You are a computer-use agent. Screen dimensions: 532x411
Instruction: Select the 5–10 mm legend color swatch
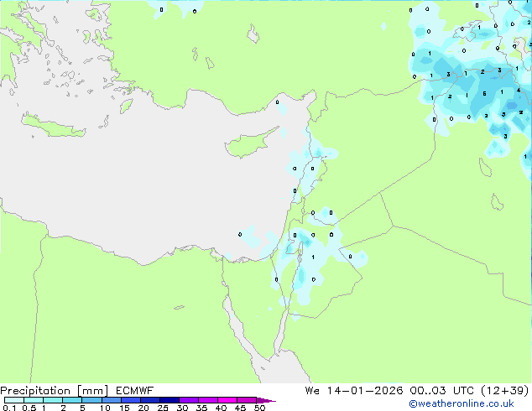[91, 400]
